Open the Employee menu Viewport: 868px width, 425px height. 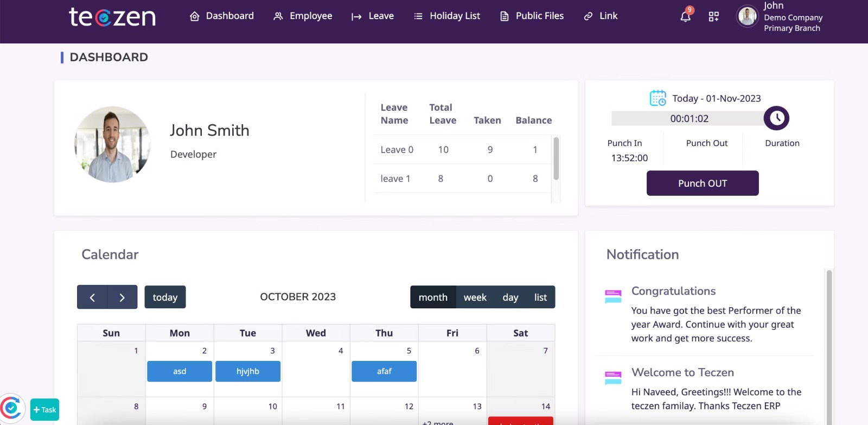pos(303,16)
